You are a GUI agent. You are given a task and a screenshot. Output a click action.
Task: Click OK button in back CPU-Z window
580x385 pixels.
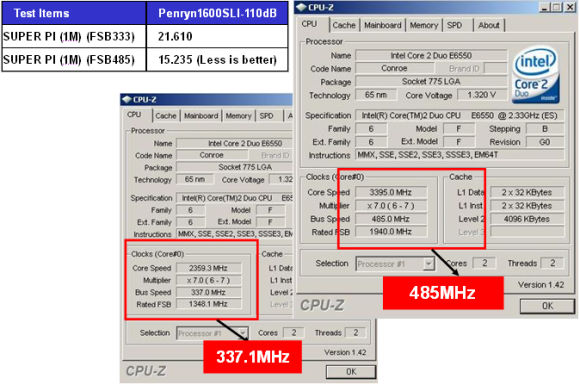coord(351,372)
